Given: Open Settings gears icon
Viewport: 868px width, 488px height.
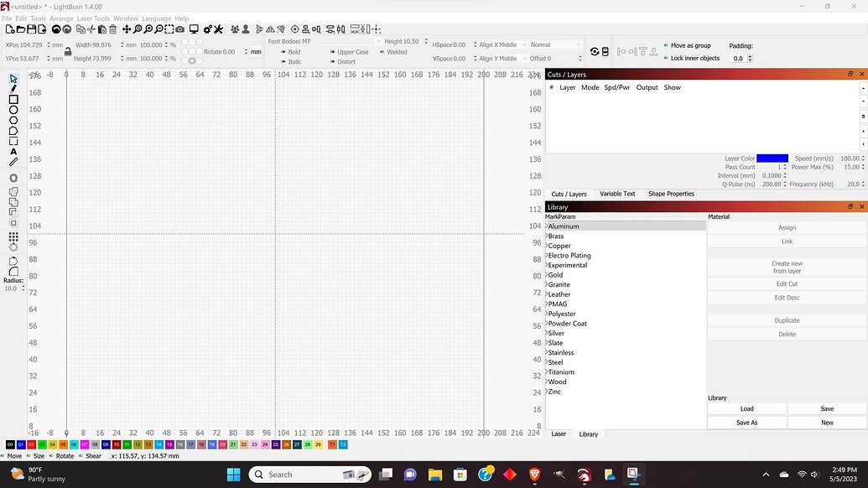Looking at the screenshot, I should [208, 29].
